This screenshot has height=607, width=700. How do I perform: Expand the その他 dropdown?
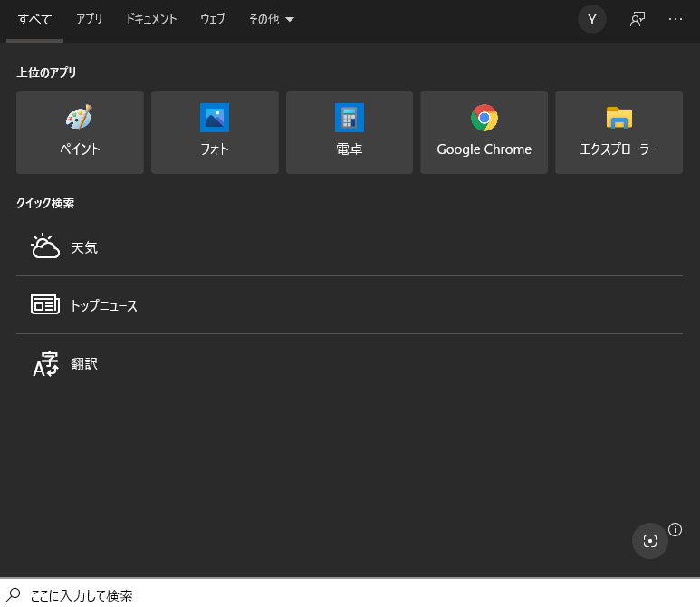click(x=272, y=19)
